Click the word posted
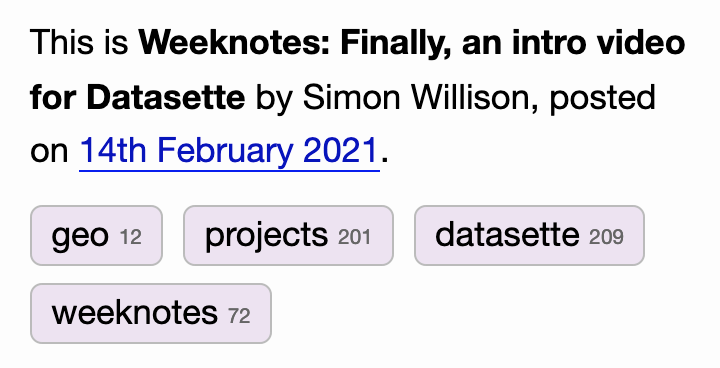 (x=602, y=98)
